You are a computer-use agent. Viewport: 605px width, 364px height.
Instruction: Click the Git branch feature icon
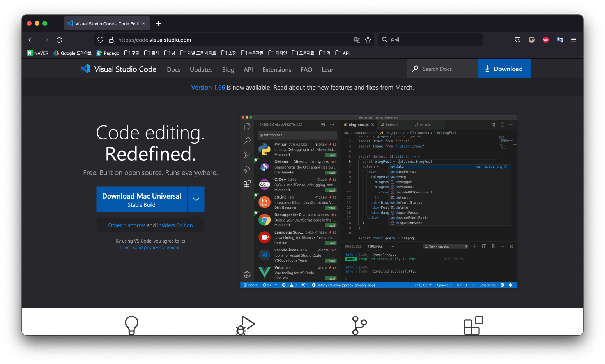click(359, 325)
